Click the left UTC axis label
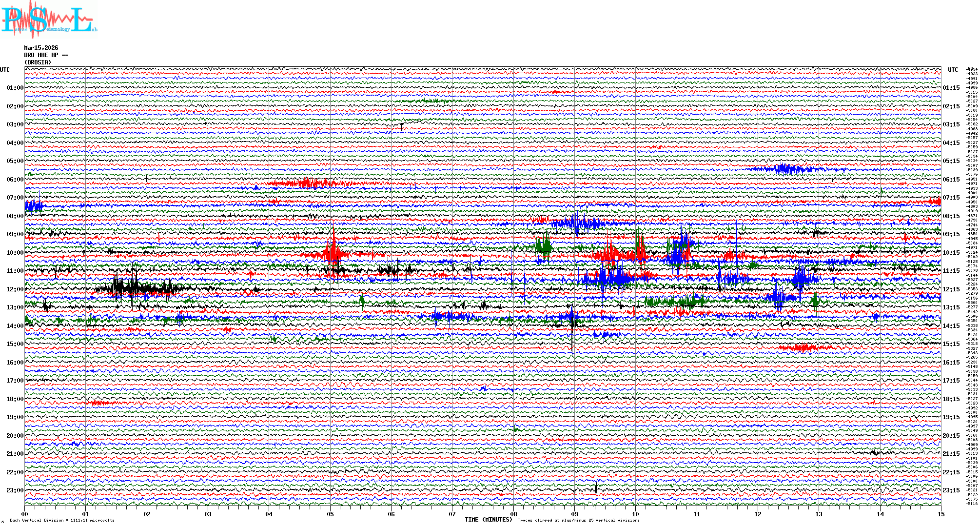The height and width of the screenshot is (527, 980). [5, 70]
